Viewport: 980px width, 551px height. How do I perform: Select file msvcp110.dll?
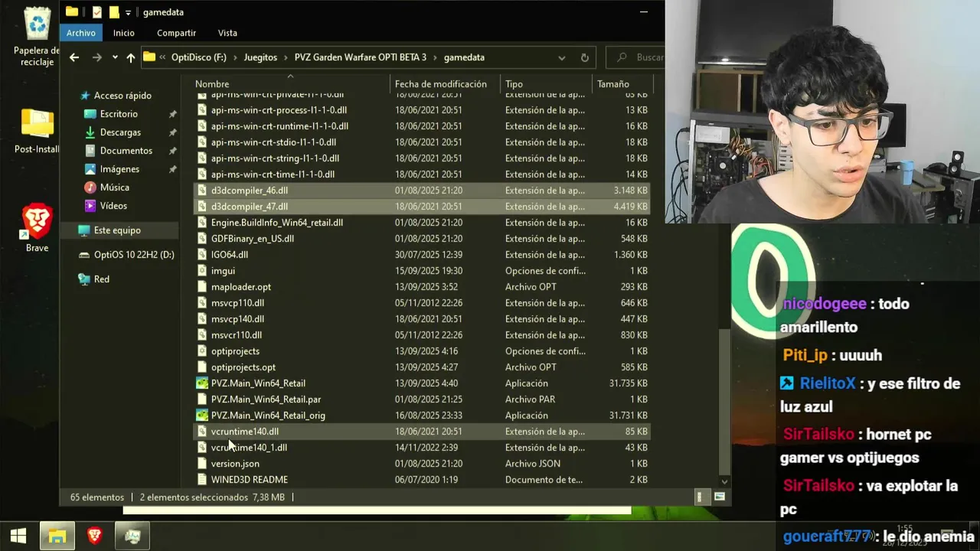pos(421,303)
